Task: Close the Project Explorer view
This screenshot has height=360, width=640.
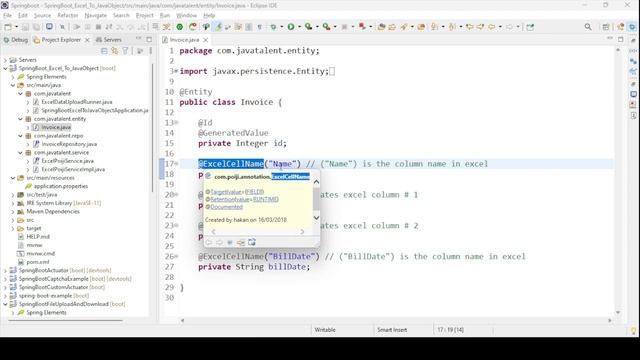Action: (x=87, y=40)
